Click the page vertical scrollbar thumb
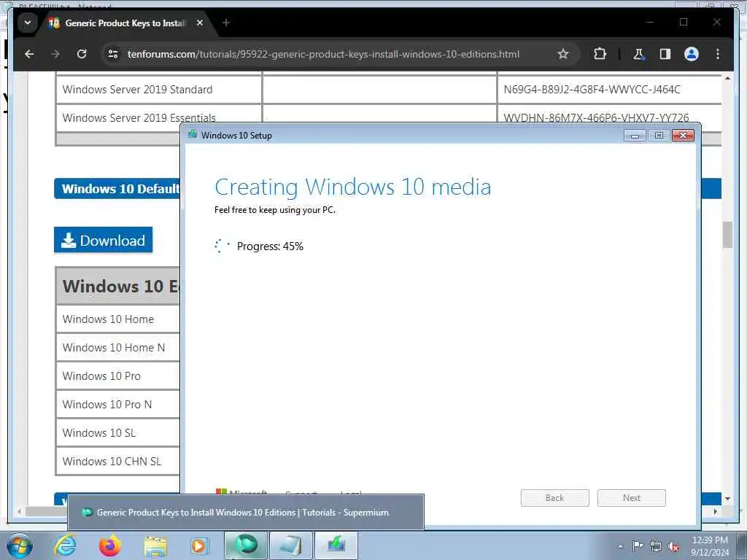The image size is (747, 560). pos(727,235)
